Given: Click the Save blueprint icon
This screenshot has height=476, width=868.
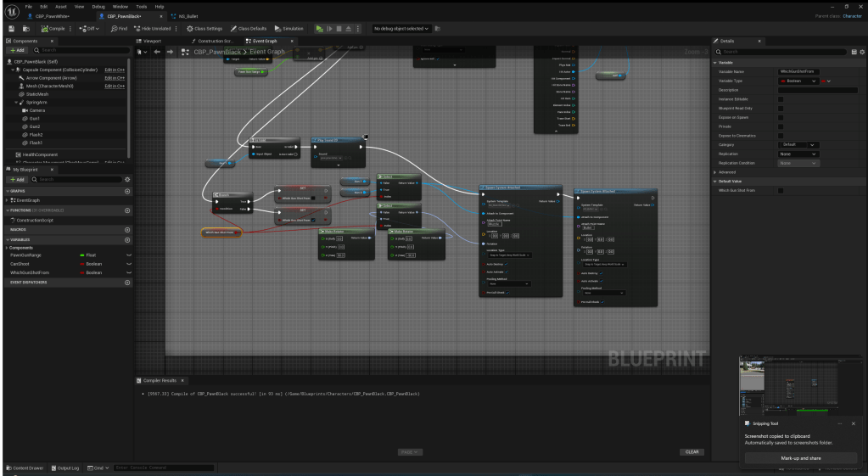Looking at the screenshot, I should click(x=9, y=28).
